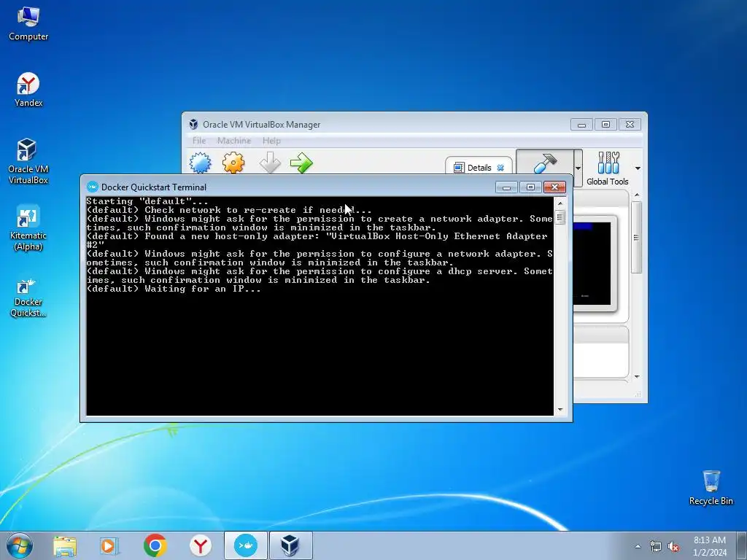Show hidden tray icons arrow
This screenshot has width=747, height=560.
pyautogui.click(x=638, y=546)
